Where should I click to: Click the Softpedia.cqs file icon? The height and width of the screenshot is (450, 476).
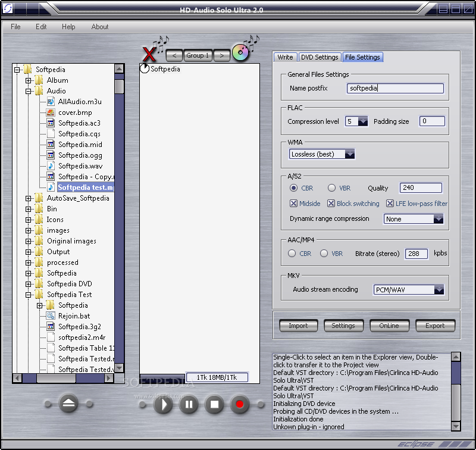tap(51, 133)
